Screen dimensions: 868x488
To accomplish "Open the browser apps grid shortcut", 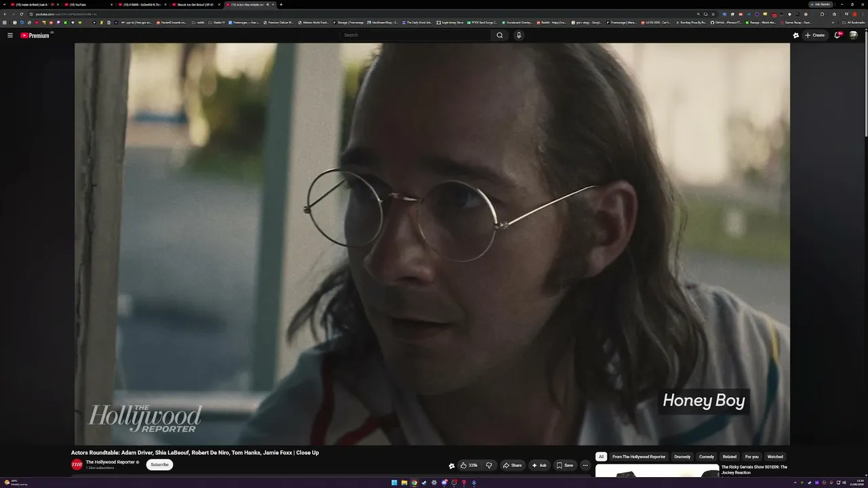I will point(5,22).
